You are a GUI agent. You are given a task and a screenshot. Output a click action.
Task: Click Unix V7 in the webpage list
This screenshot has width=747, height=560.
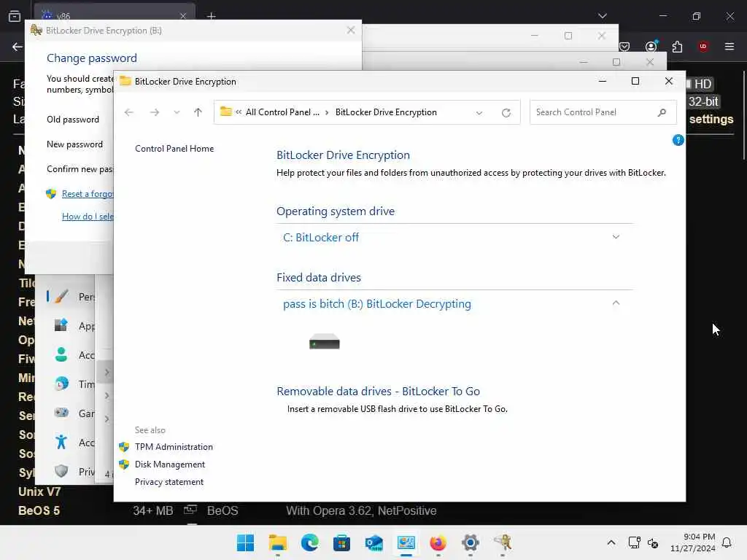39,491
